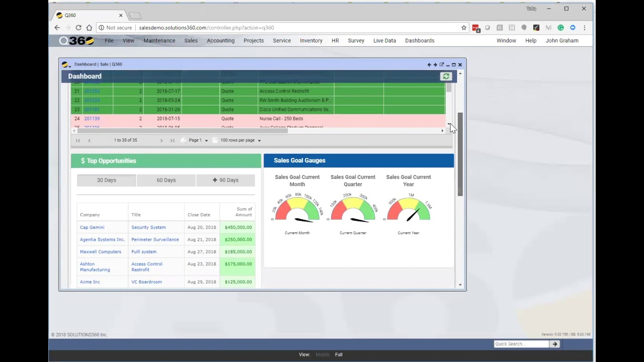The height and width of the screenshot is (362, 644).
Task: Open the Cap Gemini company link
Action: [92, 227]
